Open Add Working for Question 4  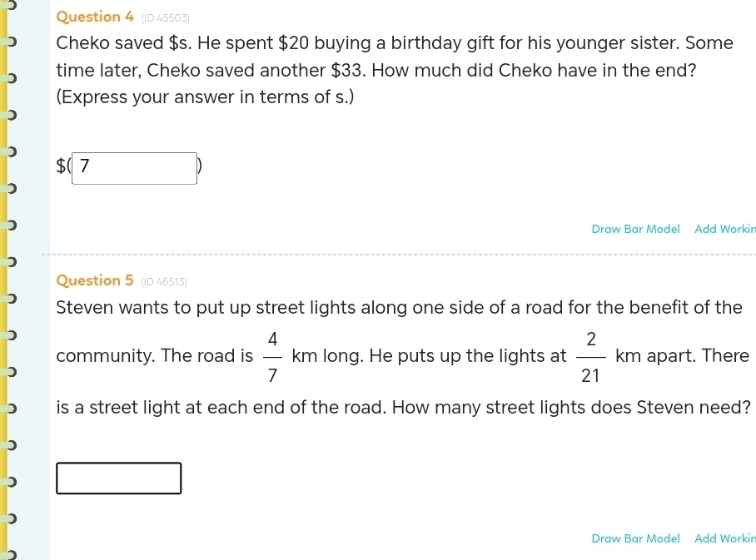point(724,229)
